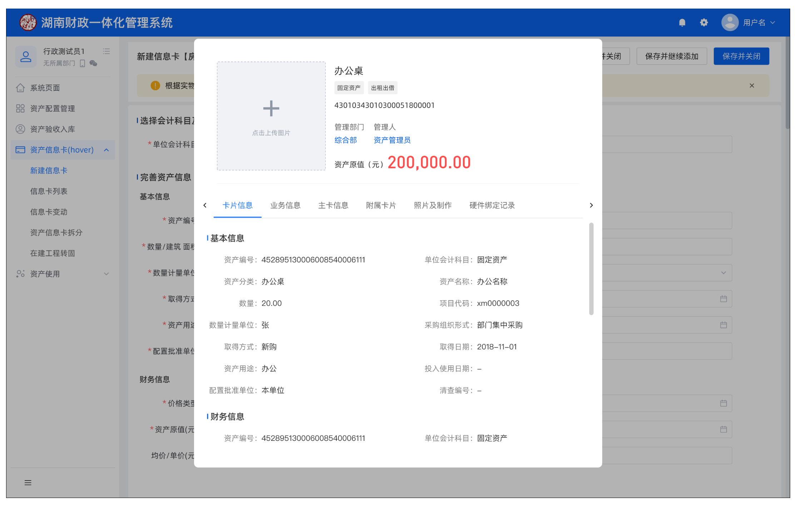Open the 硬件绑定记录 tab
812x508 pixels.
492,205
